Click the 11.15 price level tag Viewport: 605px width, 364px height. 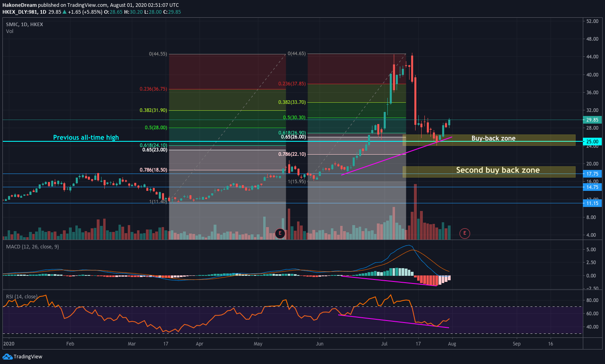[592, 203]
